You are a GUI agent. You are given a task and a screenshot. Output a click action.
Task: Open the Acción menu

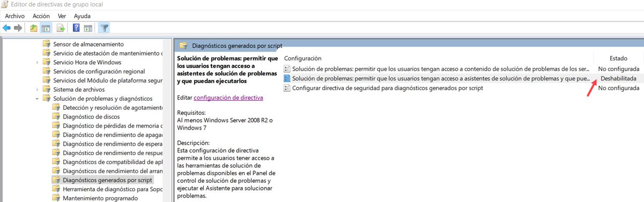41,16
